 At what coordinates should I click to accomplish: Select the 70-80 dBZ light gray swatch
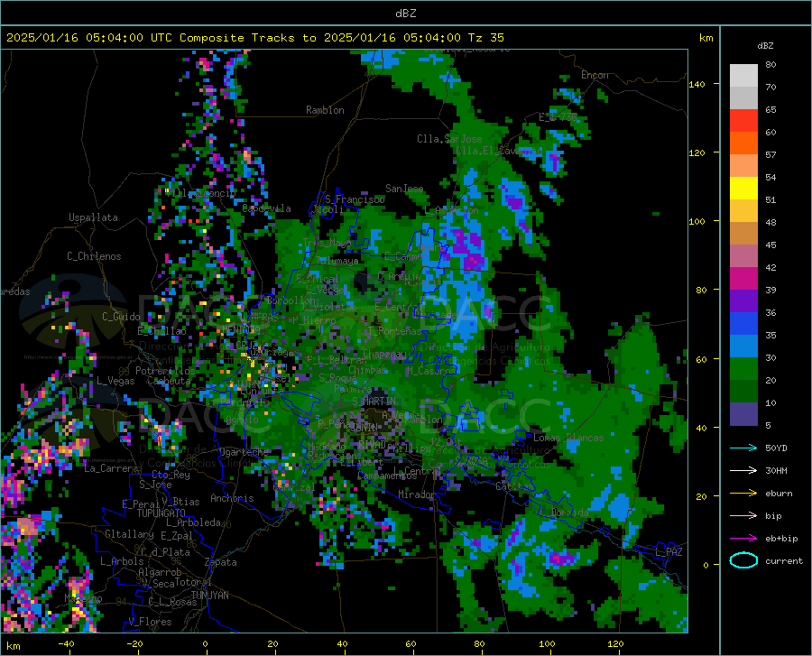743,76
